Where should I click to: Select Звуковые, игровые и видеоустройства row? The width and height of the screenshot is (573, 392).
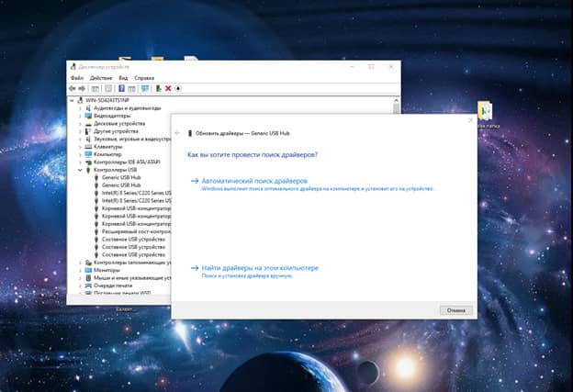pos(132,139)
